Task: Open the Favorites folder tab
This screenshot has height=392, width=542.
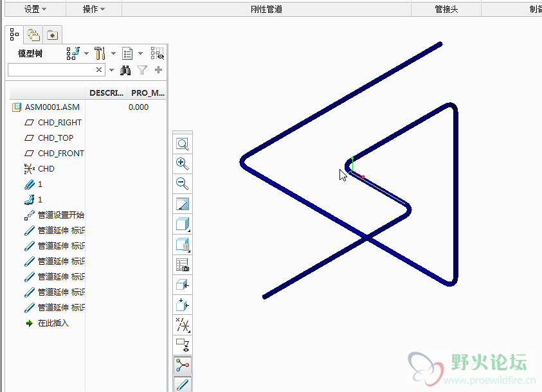Action: click(53, 35)
